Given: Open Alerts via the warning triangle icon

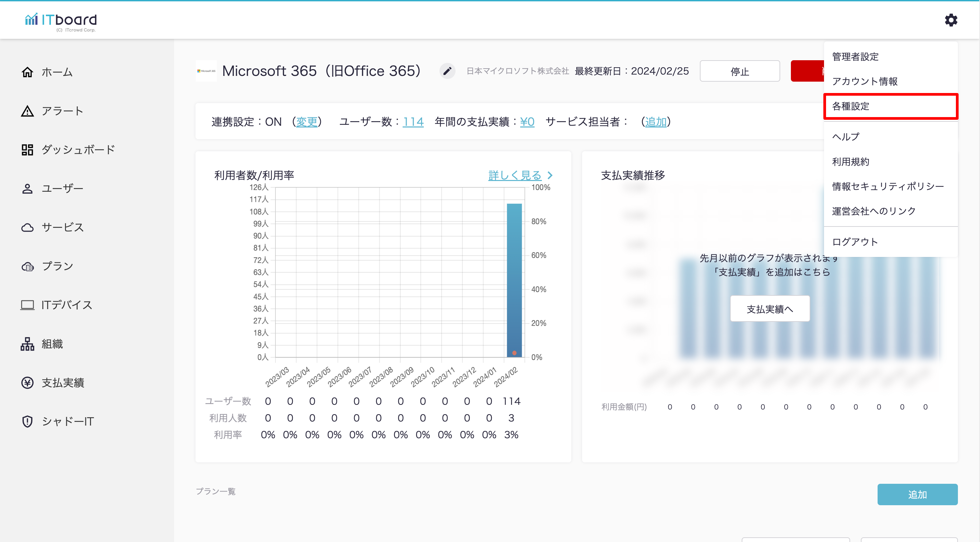Looking at the screenshot, I should (27, 111).
